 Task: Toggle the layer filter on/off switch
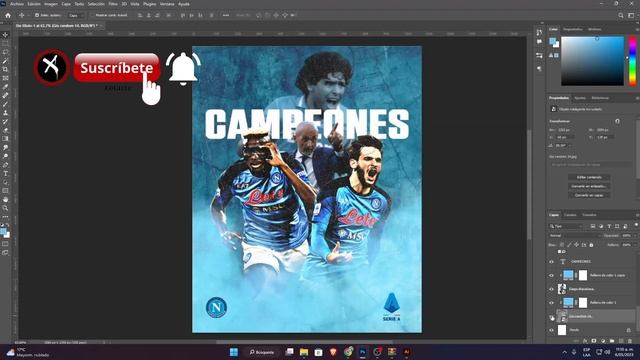[x=636, y=225]
